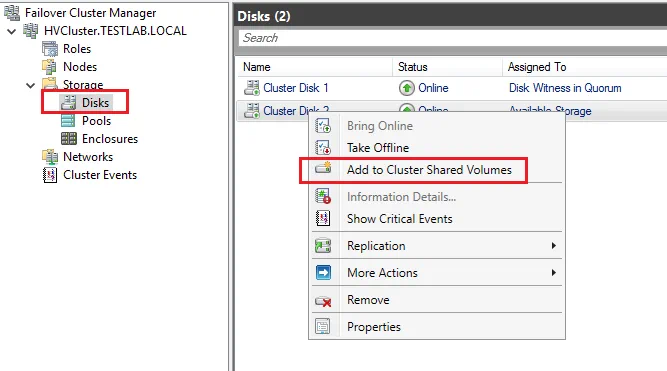This screenshot has height=371, width=667.
Task: Select Enclosures under Storage
Action: tap(110, 139)
